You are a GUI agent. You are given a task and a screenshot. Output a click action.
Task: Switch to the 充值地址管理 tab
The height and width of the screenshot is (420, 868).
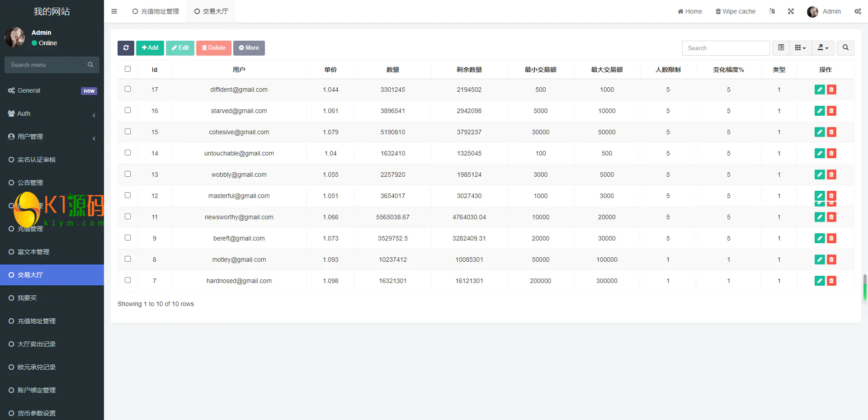156,11
